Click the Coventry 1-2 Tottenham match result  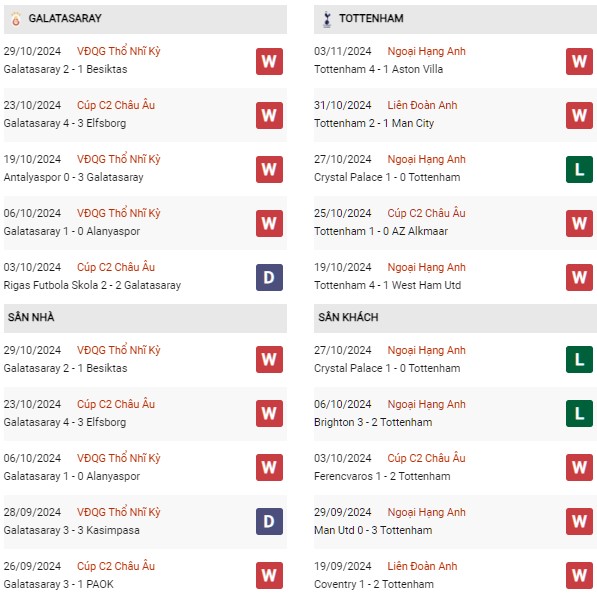(374, 584)
